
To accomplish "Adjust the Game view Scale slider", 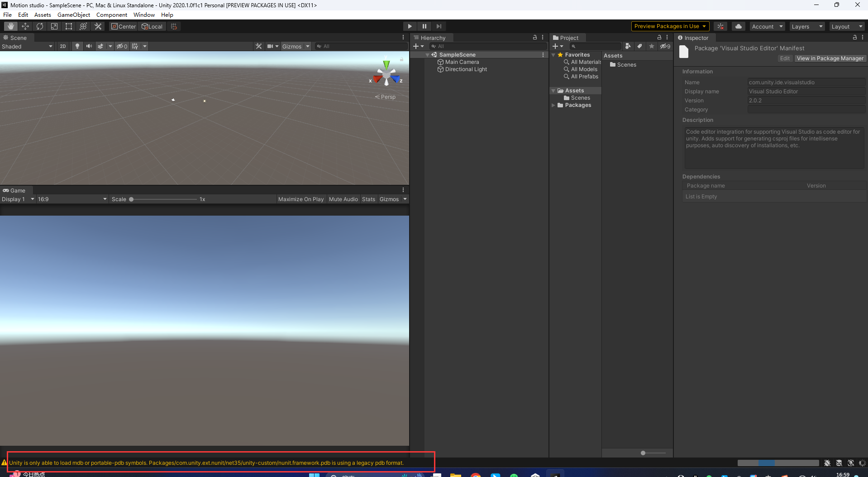I will tap(131, 199).
